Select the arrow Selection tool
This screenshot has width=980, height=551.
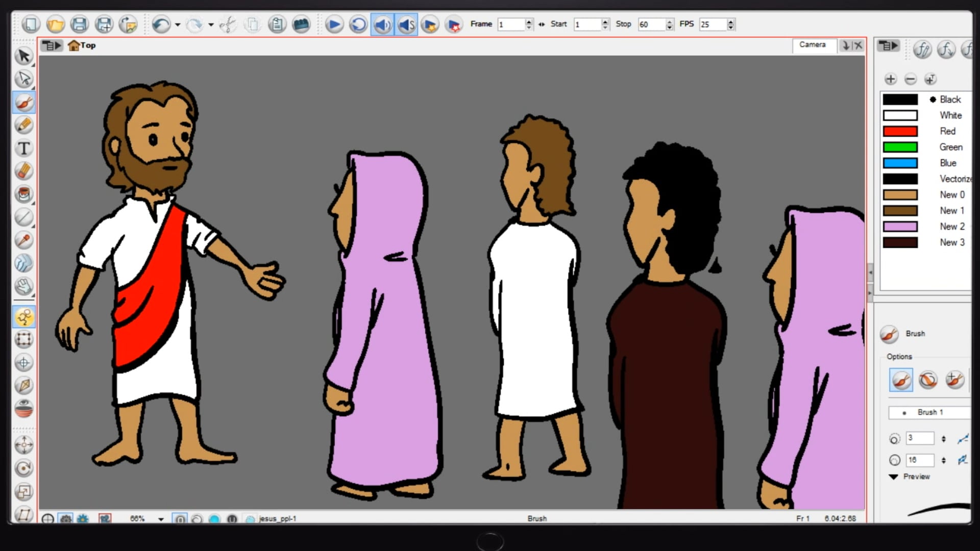click(x=24, y=56)
